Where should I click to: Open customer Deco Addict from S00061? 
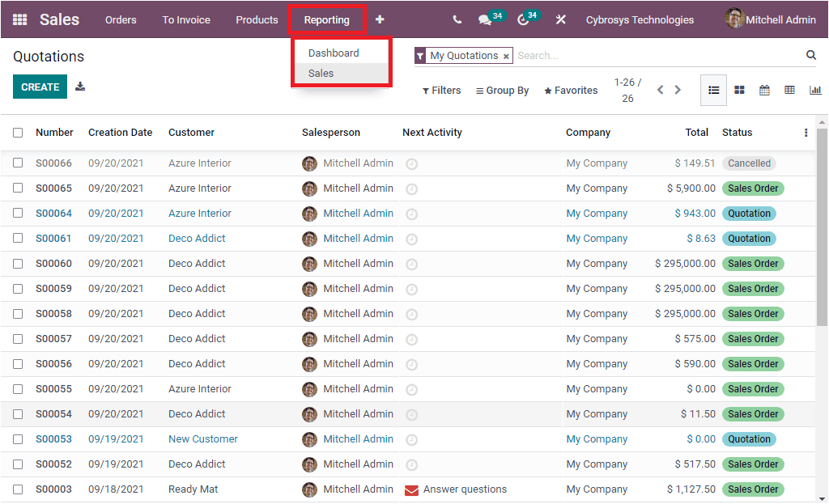197,238
